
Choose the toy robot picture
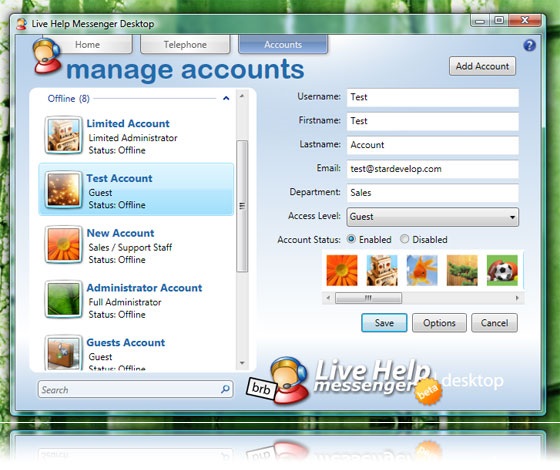tap(382, 270)
